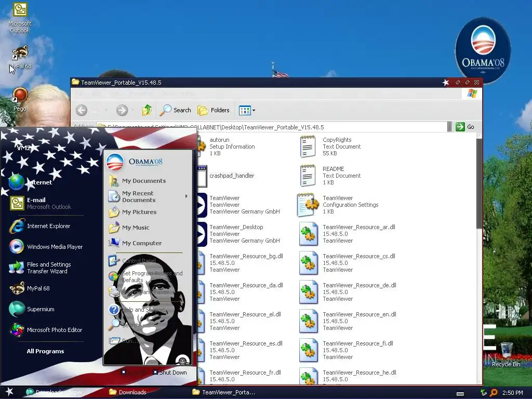Open the Pego desktop shortcut
The height and width of the screenshot is (399, 532).
(x=20, y=99)
